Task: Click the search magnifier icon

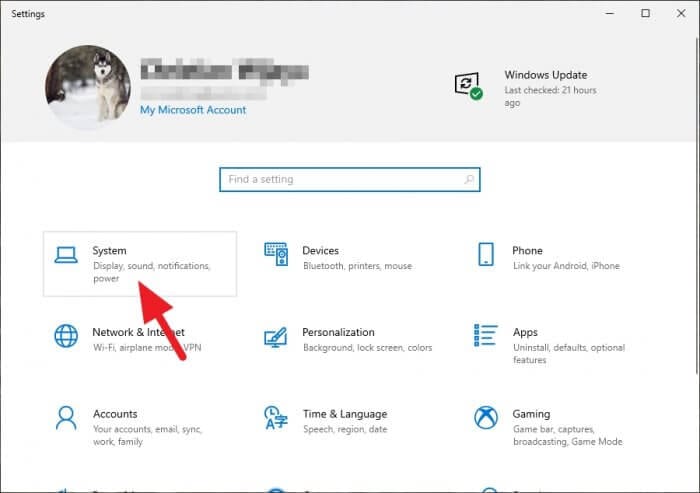Action: [469, 180]
